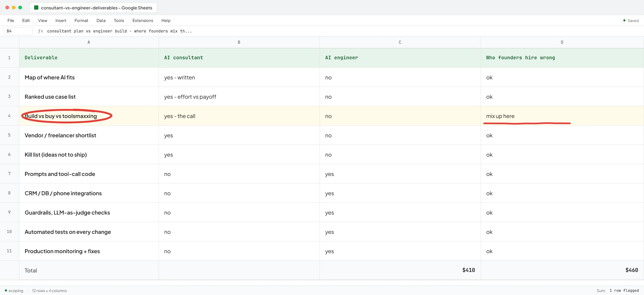Click the 'no' cell in AI engineer column, row 2
This screenshot has height=295, width=644.
coord(400,77)
